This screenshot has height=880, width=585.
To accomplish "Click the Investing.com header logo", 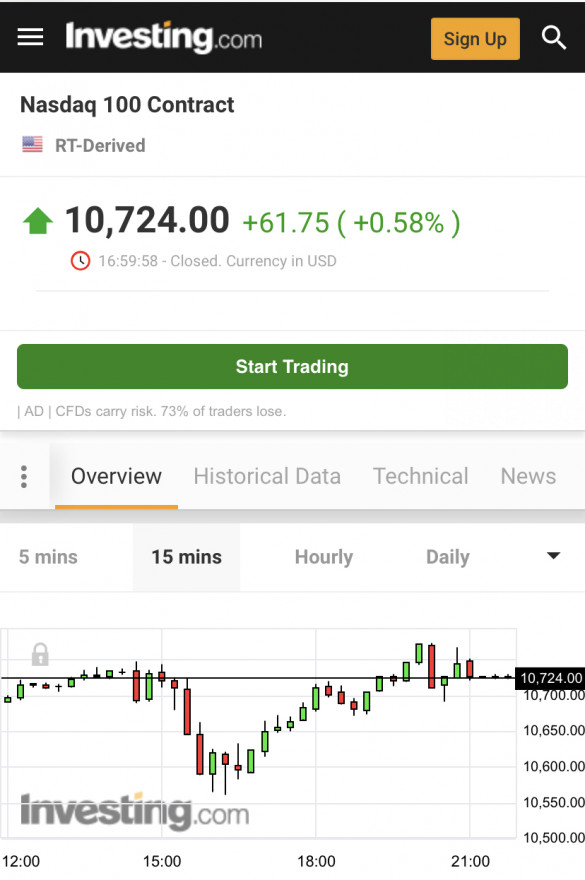I will coord(163,37).
